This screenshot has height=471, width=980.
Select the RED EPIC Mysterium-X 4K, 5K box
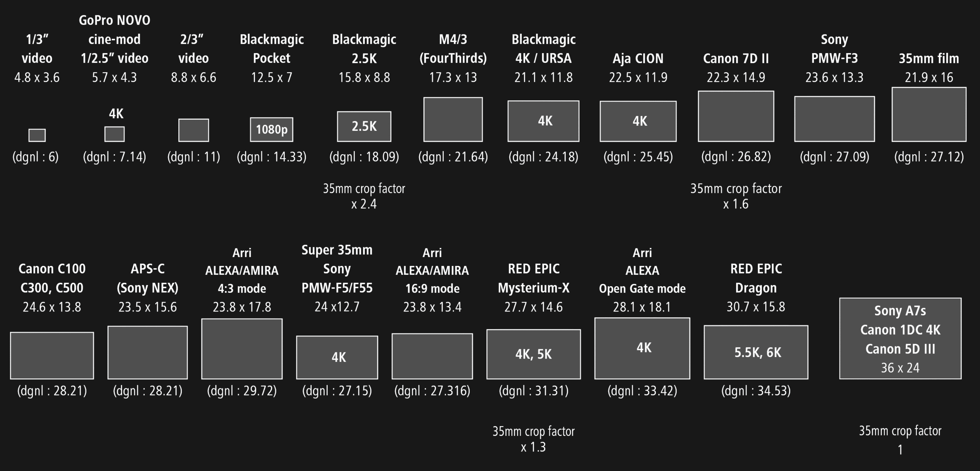534,354
